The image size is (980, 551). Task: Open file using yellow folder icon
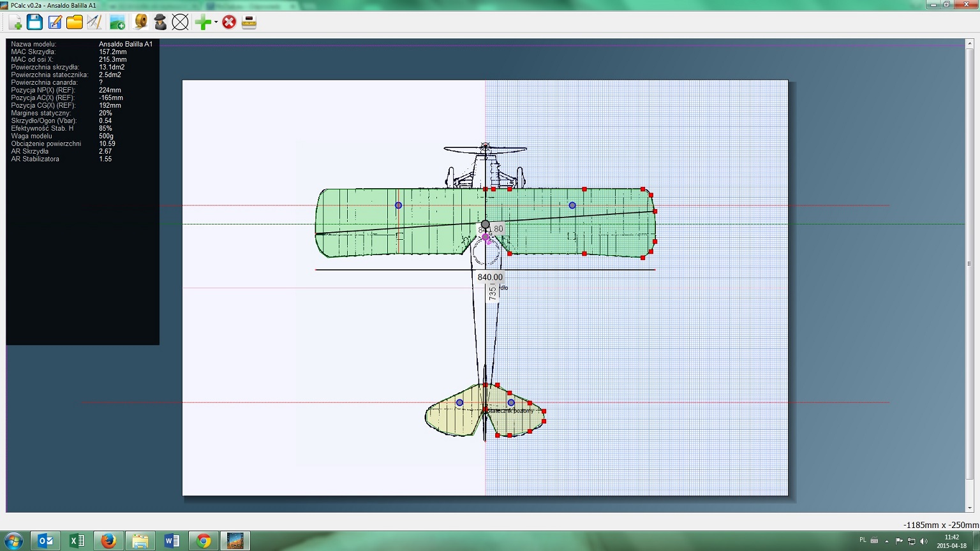(75, 22)
